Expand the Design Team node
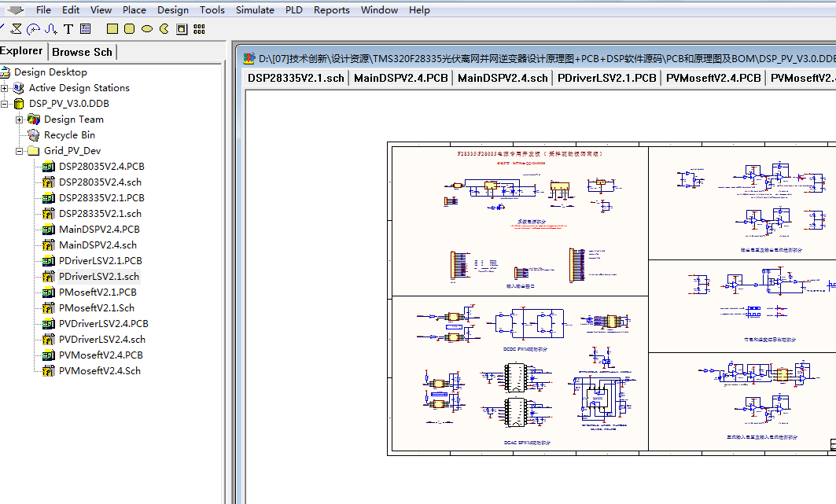The width and height of the screenshot is (836, 504). 19,120
